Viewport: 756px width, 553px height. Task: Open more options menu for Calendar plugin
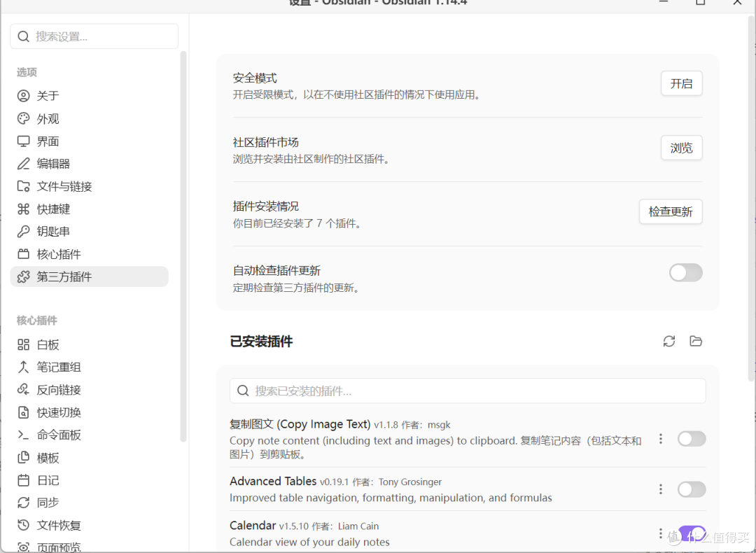(661, 533)
